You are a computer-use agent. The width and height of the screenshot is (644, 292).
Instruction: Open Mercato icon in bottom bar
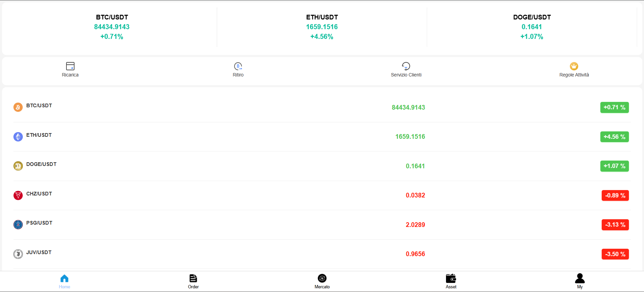[322, 278]
